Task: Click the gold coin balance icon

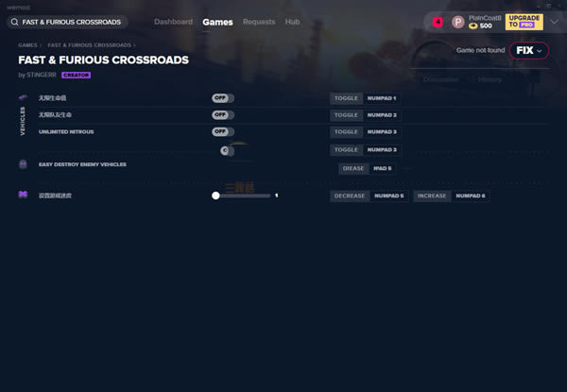Action: pyautogui.click(x=472, y=26)
